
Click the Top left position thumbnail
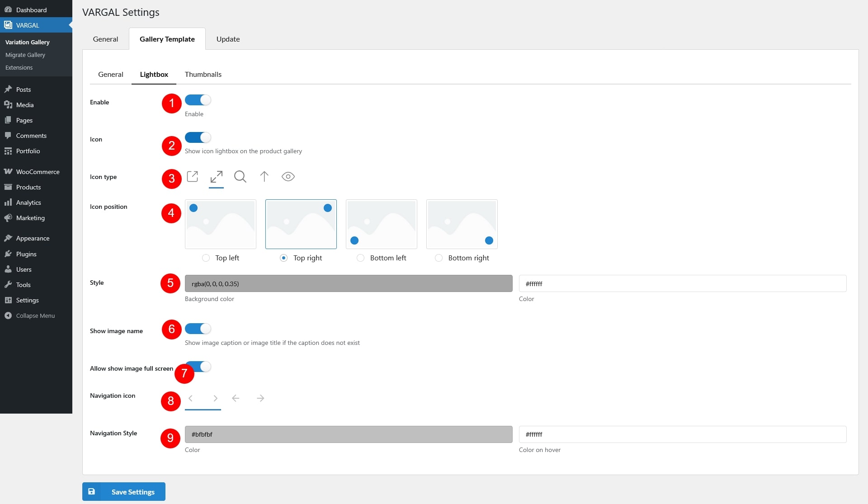pyautogui.click(x=221, y=224)
